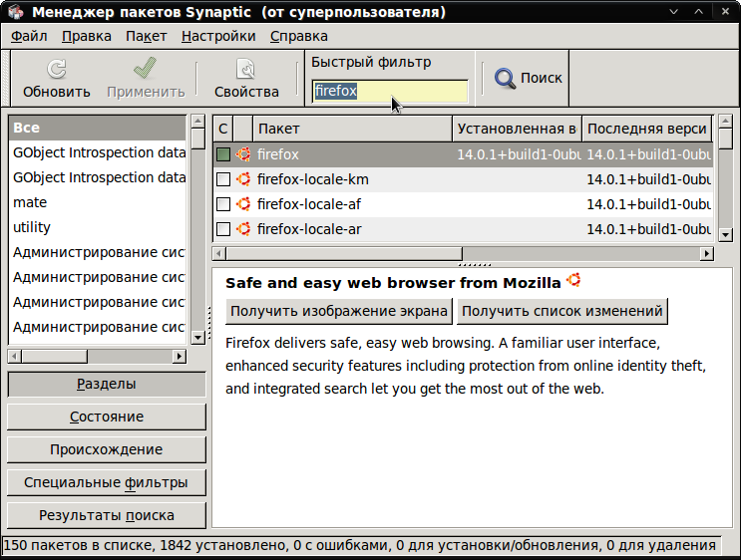The image size is (741, 560).
Task: Click sections list scroll-up arrow
Action: click(x=198, y=122)
